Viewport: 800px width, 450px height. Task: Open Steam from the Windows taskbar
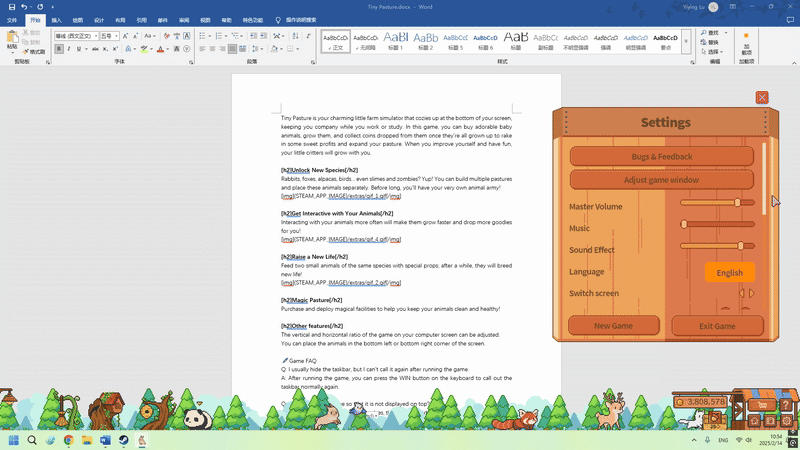pos(124,440)
